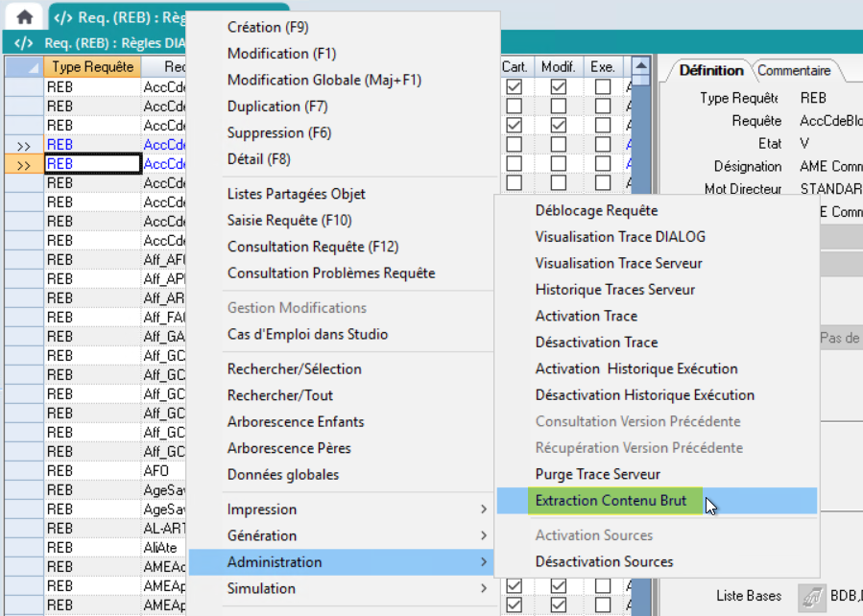Uncheck the Cart. checkbox in the first row
Screen dimensions: 863x616
click(x=515, y=86)
